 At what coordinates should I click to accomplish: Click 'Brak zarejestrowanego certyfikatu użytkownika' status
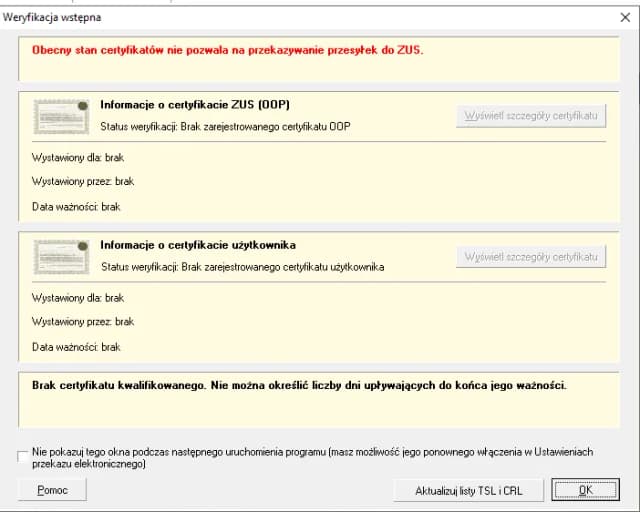tap(282, 267)
